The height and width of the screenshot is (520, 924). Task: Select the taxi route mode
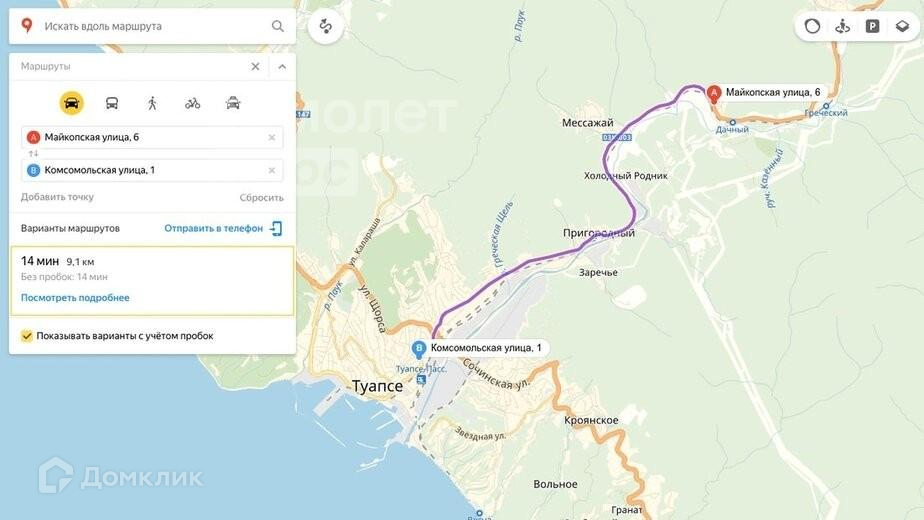[x=233, y=103]
